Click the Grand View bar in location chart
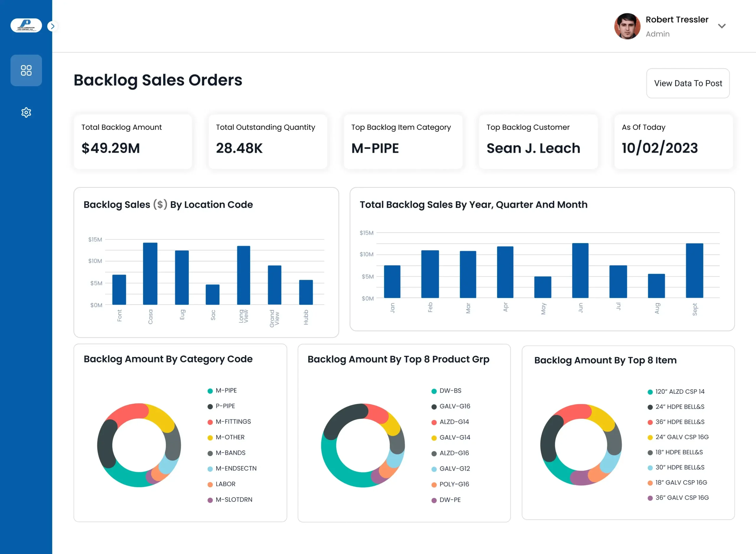Viewport: 756px width, 554px height. pyautogui.click(x=274, y=285)
